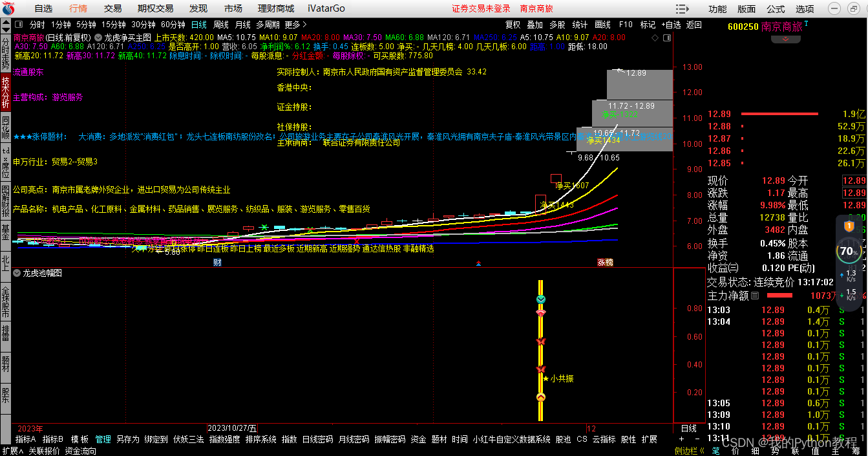Click the teal down-arrow marker in 龙虎池幅图
This screenshot has width=868, height=456.
(541, 299)
